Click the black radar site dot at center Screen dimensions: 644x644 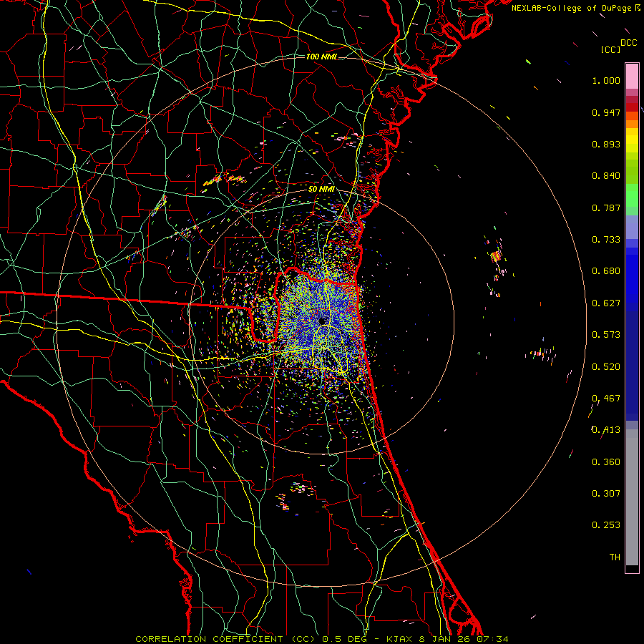(x=322, y=321)
